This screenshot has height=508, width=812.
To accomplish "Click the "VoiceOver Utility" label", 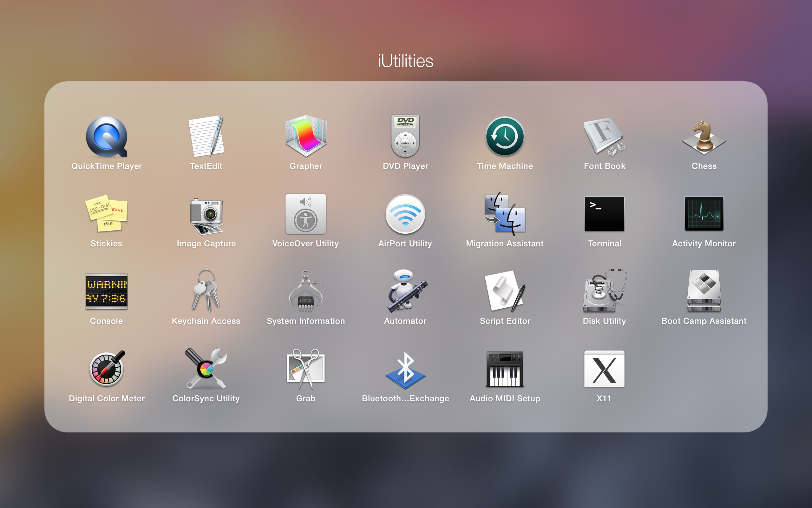I will pyautogui.click(x=306, y=243).
